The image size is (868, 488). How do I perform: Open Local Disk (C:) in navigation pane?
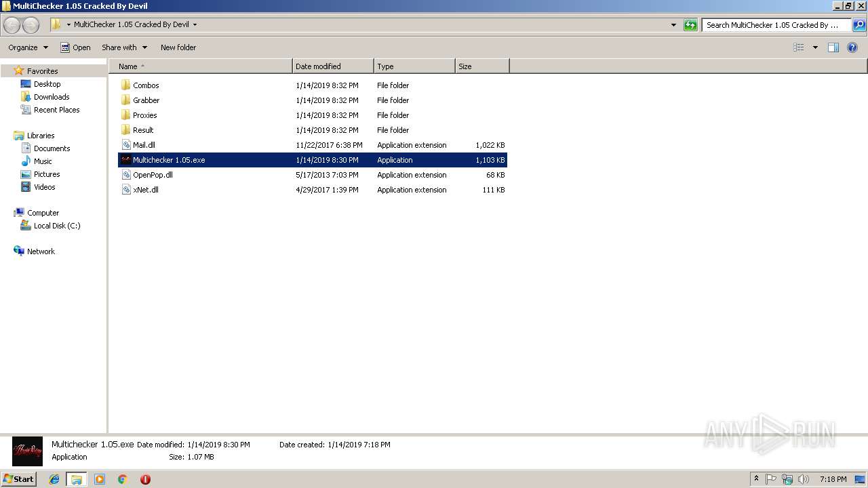(x=57, y=226)
